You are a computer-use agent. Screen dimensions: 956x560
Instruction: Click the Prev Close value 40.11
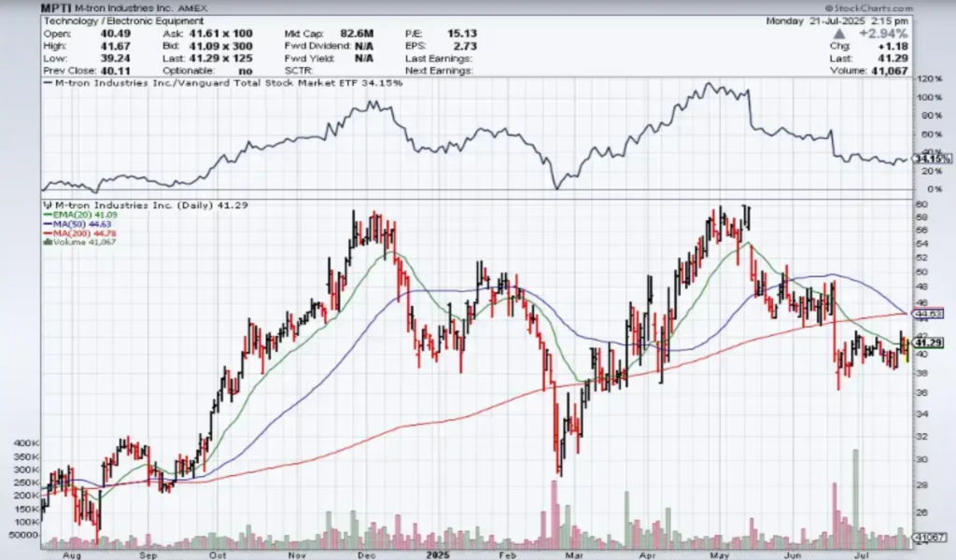(x=115, y=71)
